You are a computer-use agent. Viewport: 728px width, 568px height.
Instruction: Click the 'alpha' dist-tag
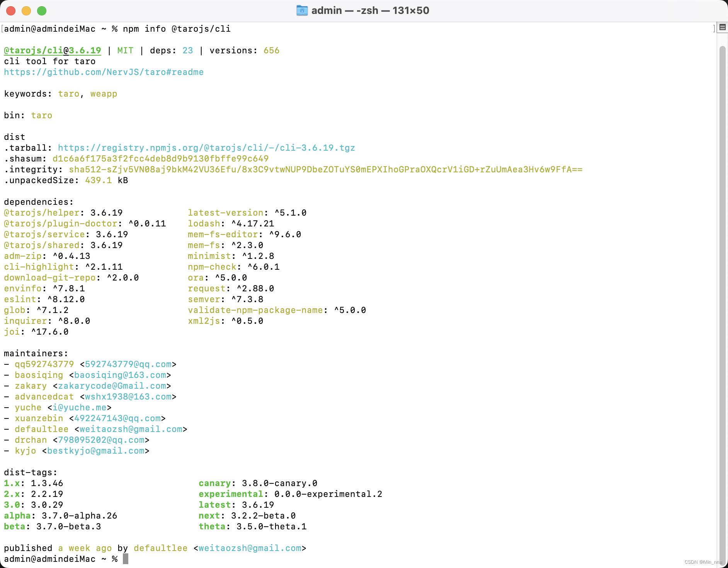[17, 516]
